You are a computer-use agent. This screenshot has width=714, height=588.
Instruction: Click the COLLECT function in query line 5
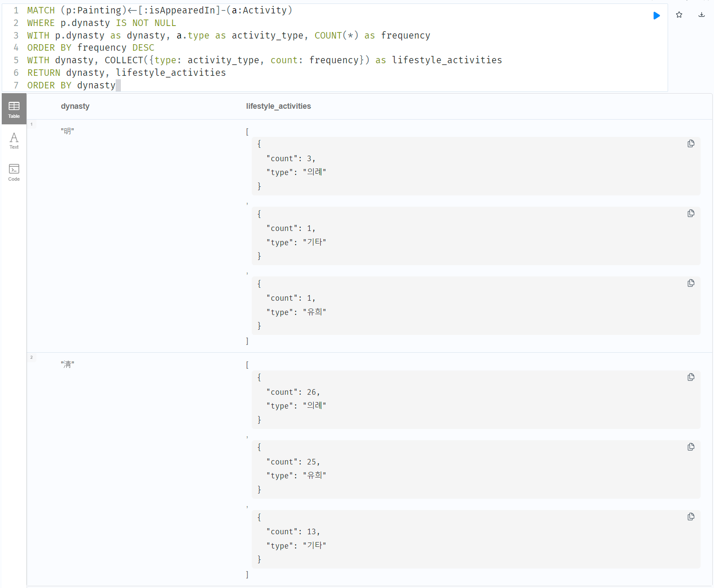click(123, 60)
